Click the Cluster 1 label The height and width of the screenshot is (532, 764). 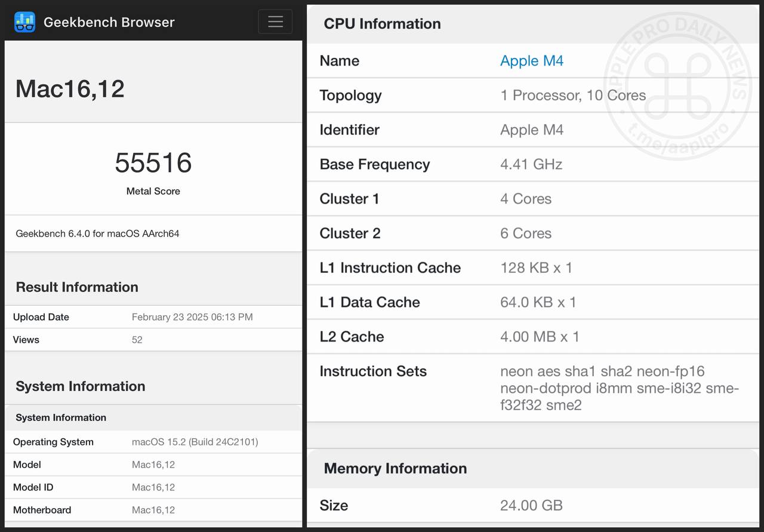pos(349,199)
